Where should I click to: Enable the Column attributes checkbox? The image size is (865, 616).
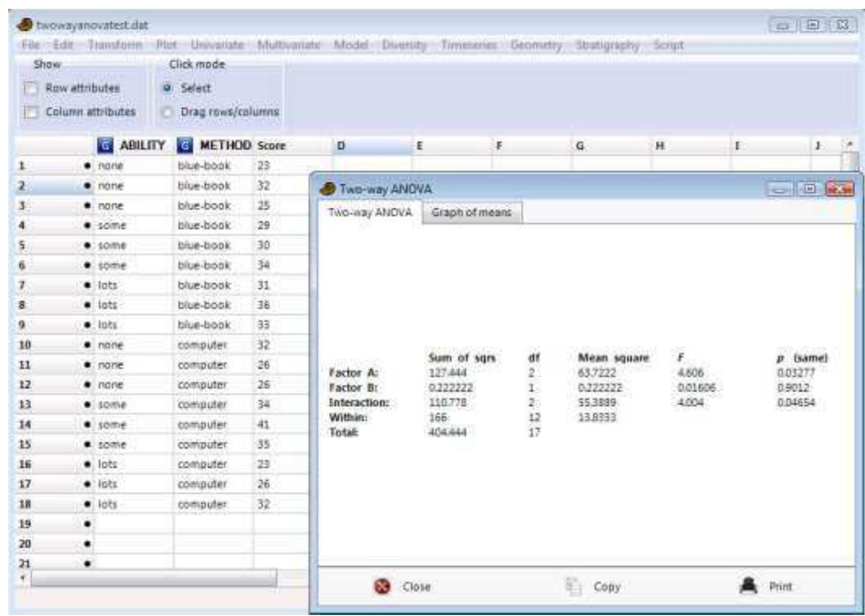click(x=31, y=112)
